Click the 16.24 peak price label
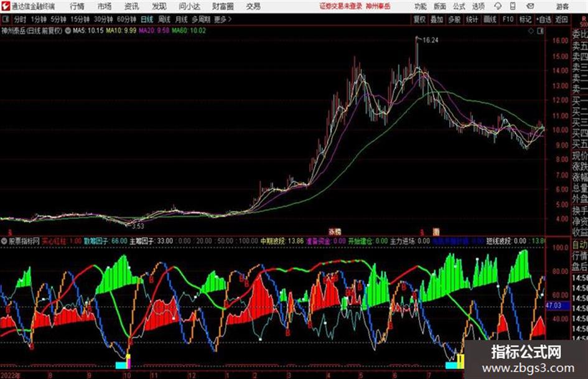The image size is (588, 379). [x=430, y=40]
